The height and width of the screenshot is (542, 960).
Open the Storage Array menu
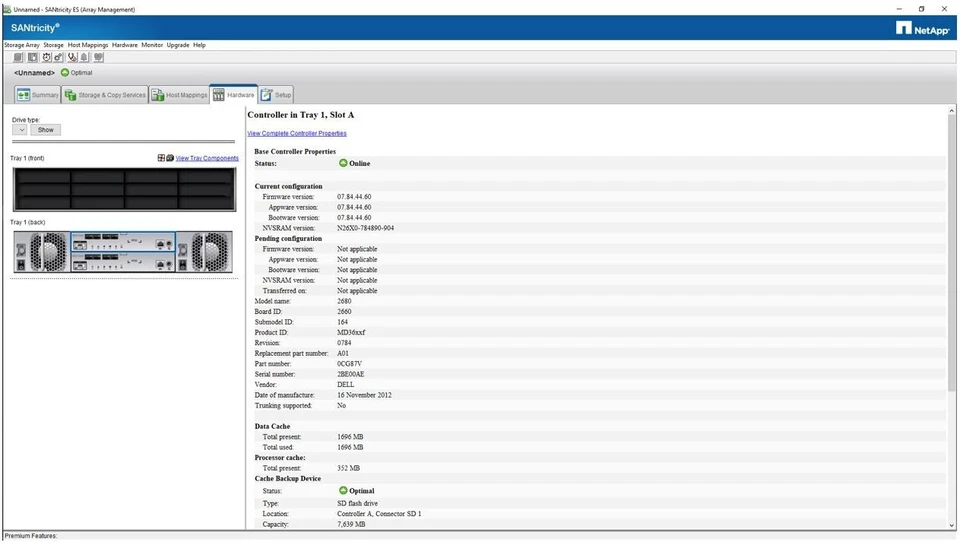[x=22, y=45]
